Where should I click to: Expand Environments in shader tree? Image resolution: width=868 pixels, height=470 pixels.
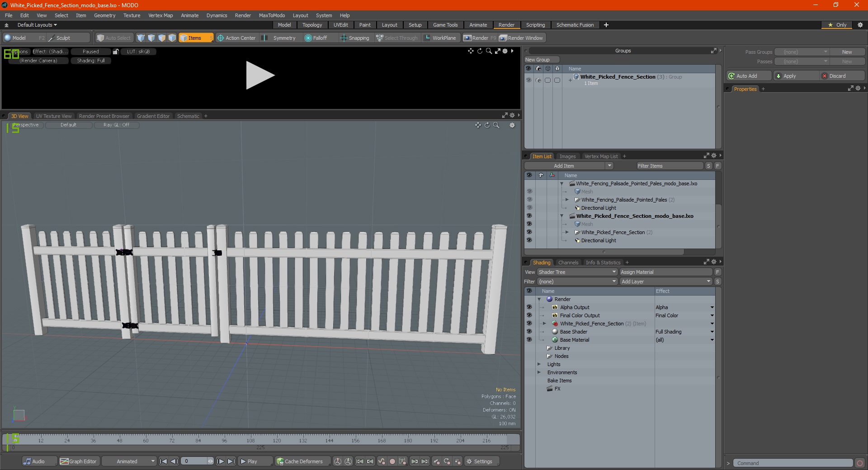pos(539,372)
